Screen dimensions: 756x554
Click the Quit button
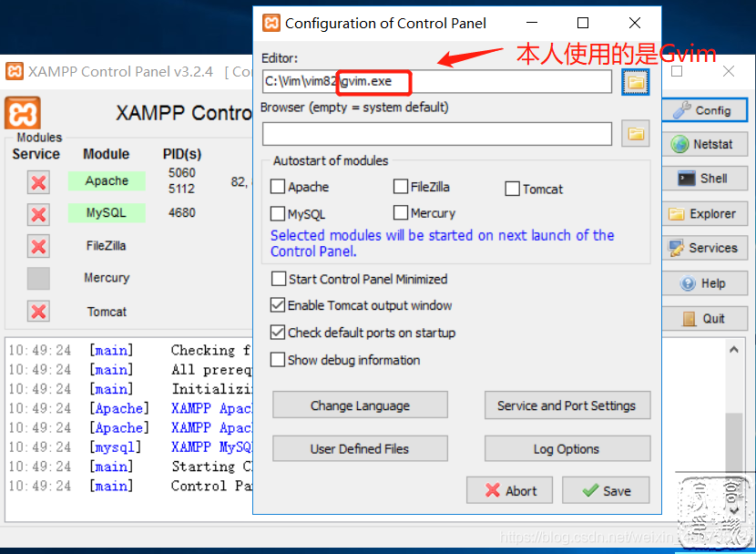[704, 318]
